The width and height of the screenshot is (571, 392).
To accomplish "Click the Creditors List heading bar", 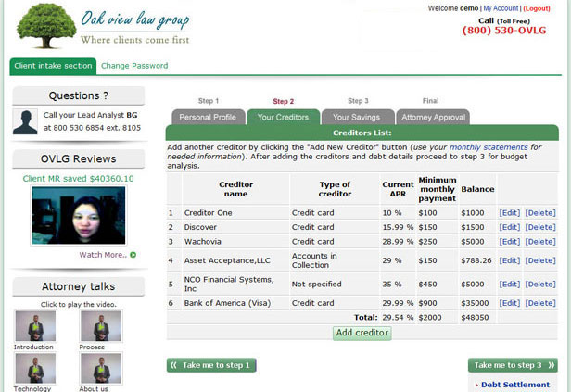I will 362,133.
